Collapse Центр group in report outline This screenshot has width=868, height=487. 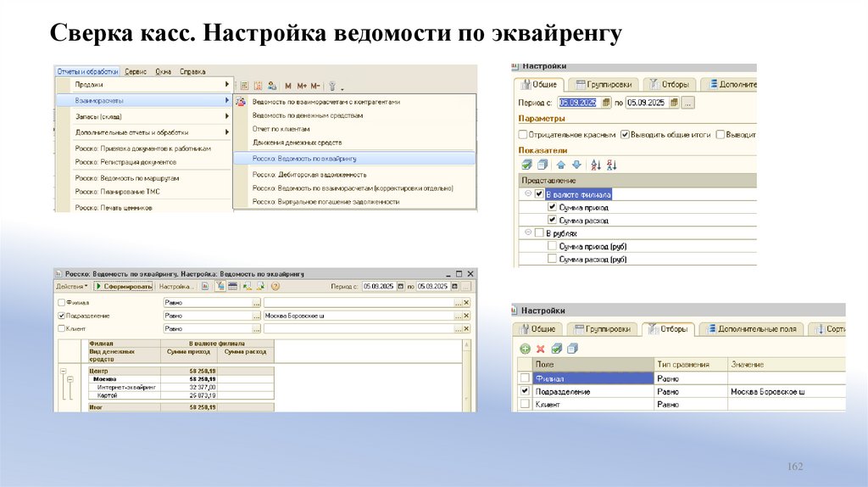coord(63,372)
